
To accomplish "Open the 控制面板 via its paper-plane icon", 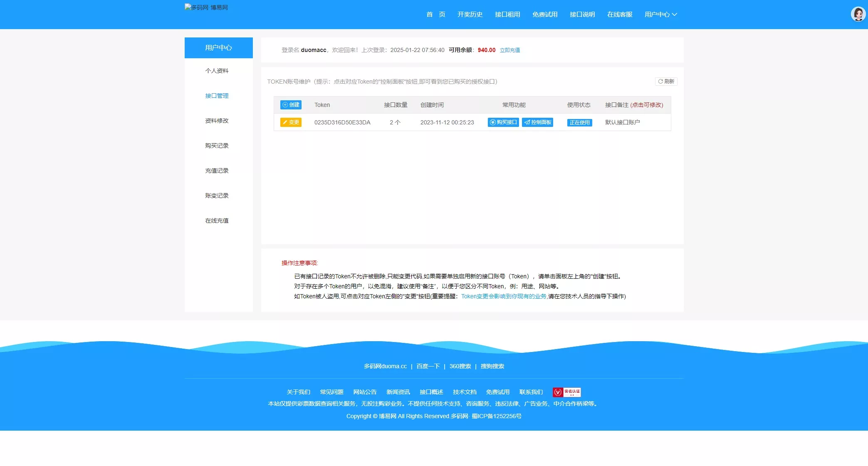I will [527, 122].
